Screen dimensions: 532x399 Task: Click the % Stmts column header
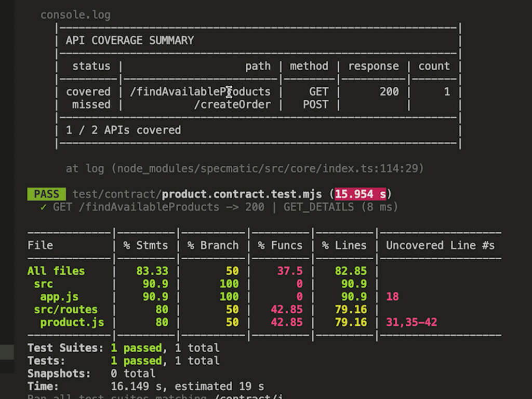pos(145,245)
